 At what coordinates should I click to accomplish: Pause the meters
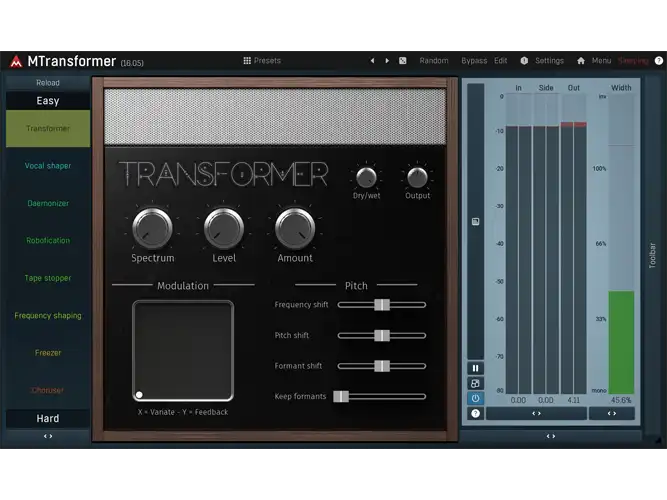[x=476, y=368]
